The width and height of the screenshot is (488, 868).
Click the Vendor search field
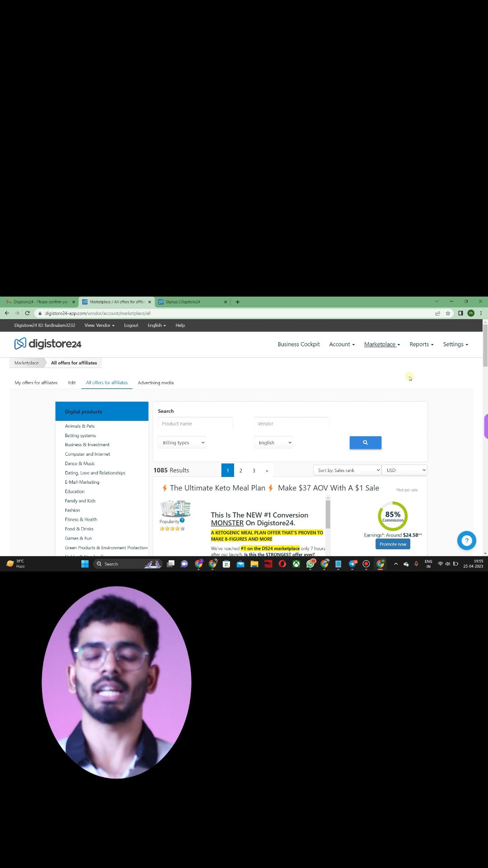291,424
